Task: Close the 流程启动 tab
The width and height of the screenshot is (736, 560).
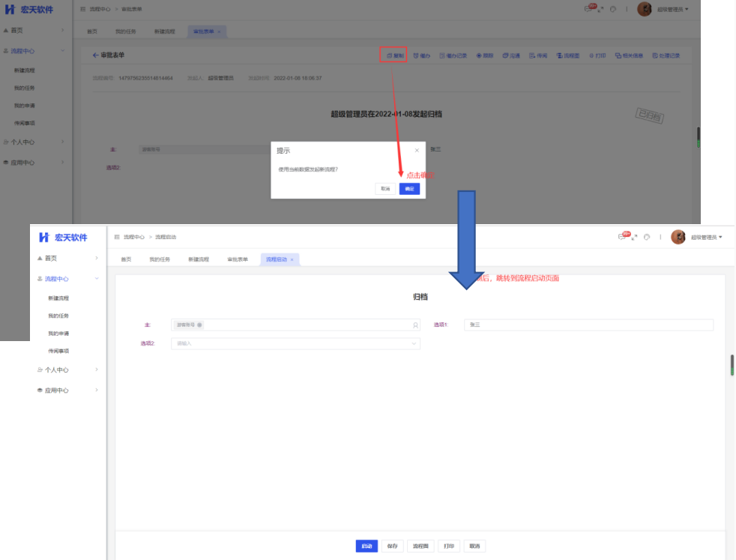Action: 292,259
